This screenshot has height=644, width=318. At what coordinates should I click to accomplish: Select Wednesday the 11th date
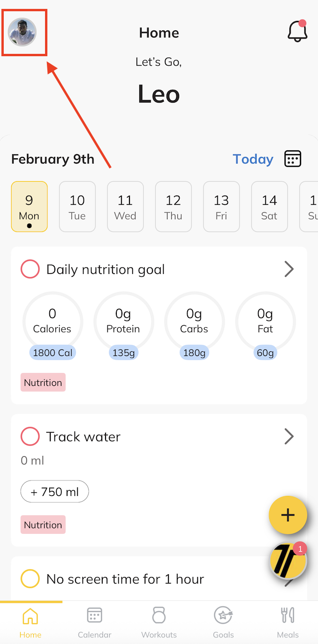[125, 207]
